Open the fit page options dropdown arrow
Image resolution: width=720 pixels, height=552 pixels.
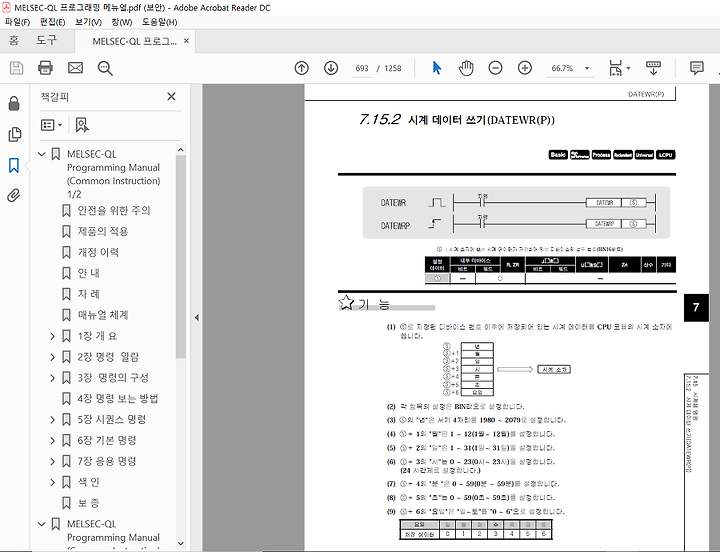click(628, 68)
